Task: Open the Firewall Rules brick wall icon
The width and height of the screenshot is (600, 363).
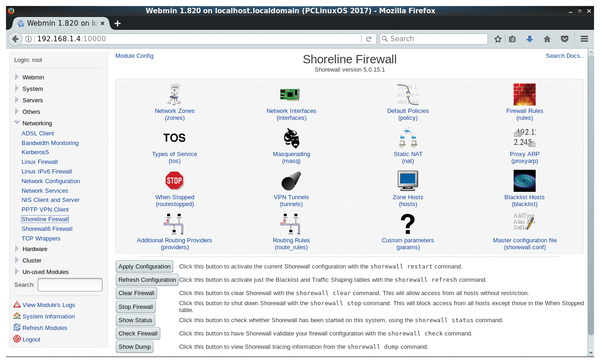Action: click(x=524, y=94)
